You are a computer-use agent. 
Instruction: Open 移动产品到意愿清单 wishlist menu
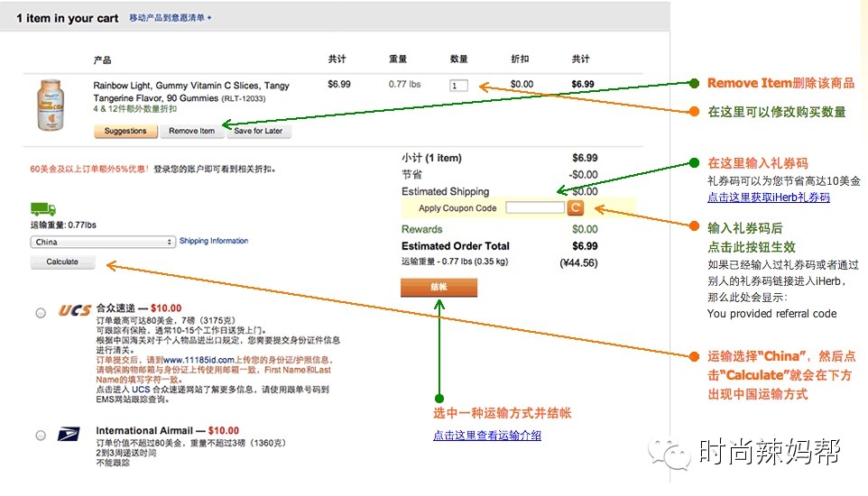point(170,18)
